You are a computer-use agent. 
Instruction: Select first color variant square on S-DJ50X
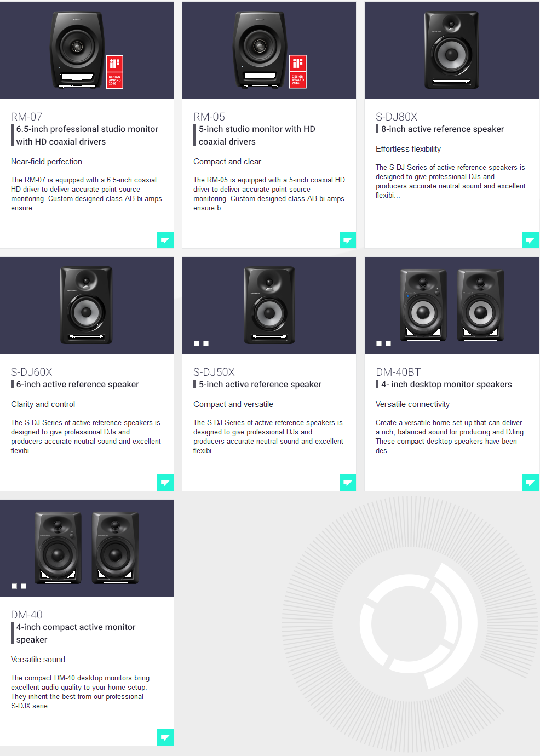tap(197, 343)
